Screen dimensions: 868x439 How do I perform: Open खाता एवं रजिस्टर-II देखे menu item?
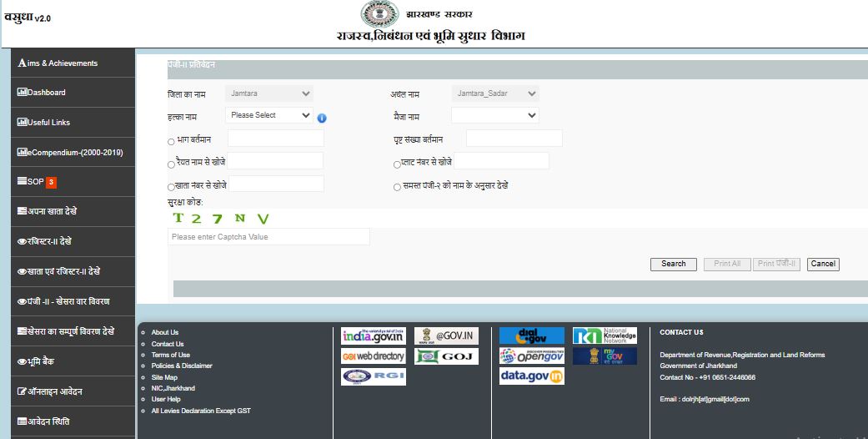pyautogui.click(x=73, y=271)
